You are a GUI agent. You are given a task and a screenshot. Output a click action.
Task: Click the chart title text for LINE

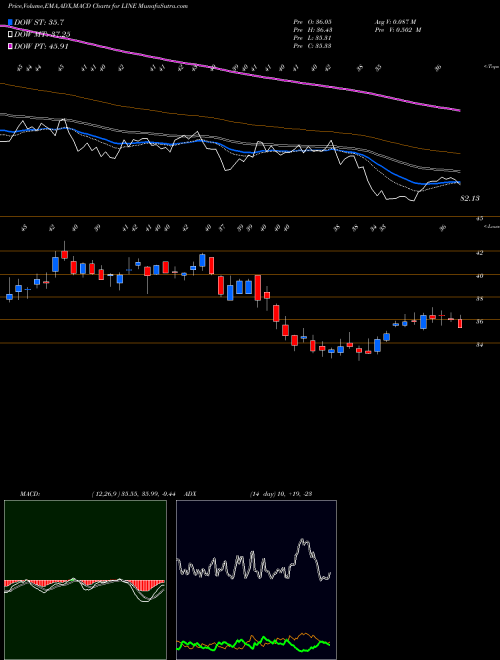[98, 6]
